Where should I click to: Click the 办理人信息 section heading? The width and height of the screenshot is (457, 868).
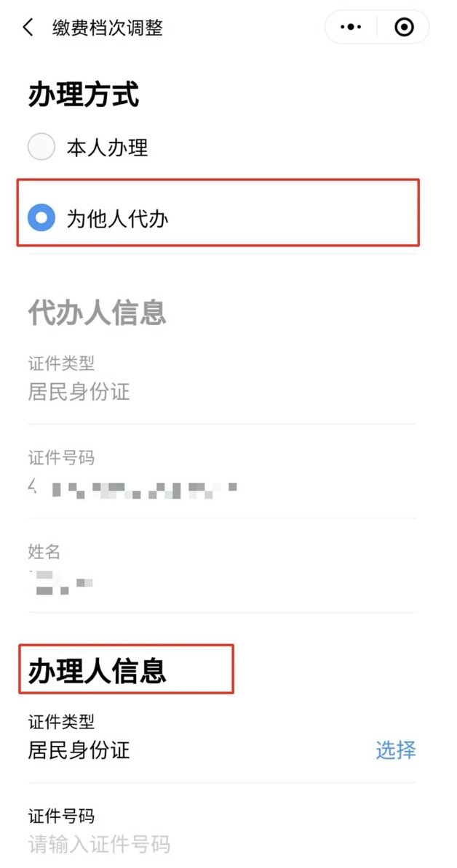pyautogui.click(x=97, y=670)
